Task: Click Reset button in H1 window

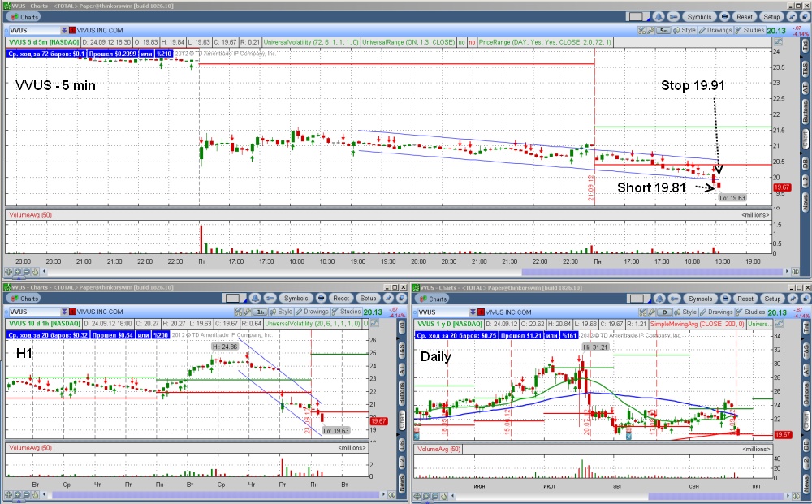Action: coord(341,298)
